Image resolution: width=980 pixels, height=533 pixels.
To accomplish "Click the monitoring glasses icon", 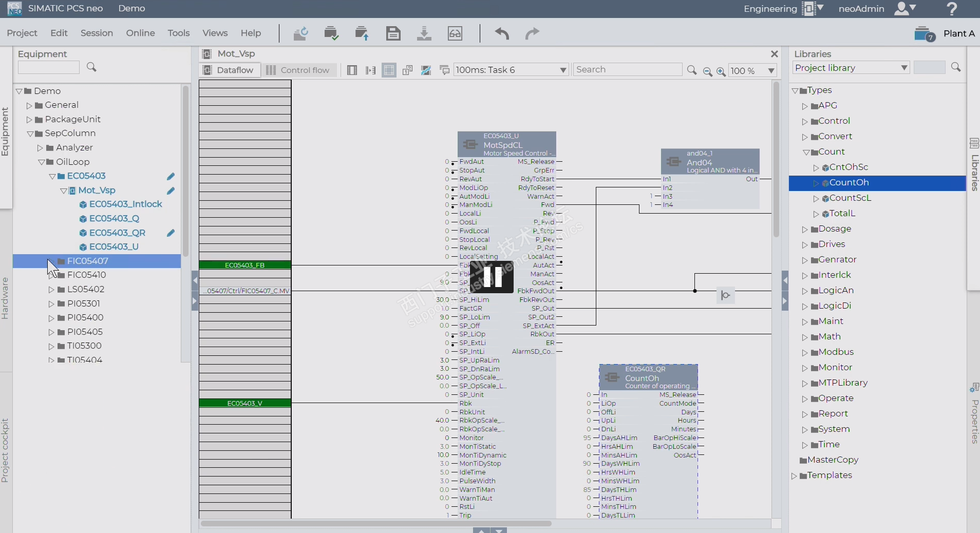I will click(x=455, y=34).
